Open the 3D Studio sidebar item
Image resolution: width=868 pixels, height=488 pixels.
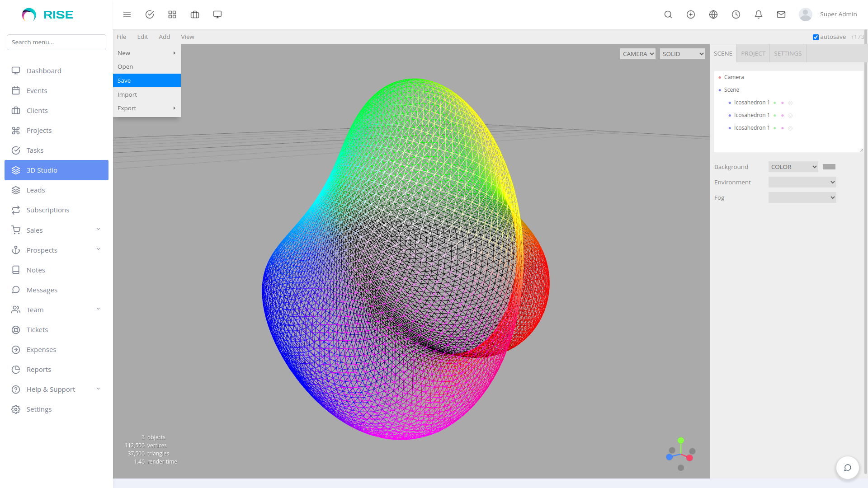(42, 170)
